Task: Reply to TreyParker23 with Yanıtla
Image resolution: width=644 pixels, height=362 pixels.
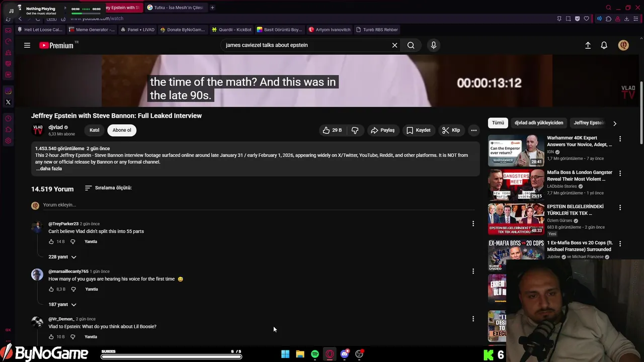Action: (x=91, y=242)
